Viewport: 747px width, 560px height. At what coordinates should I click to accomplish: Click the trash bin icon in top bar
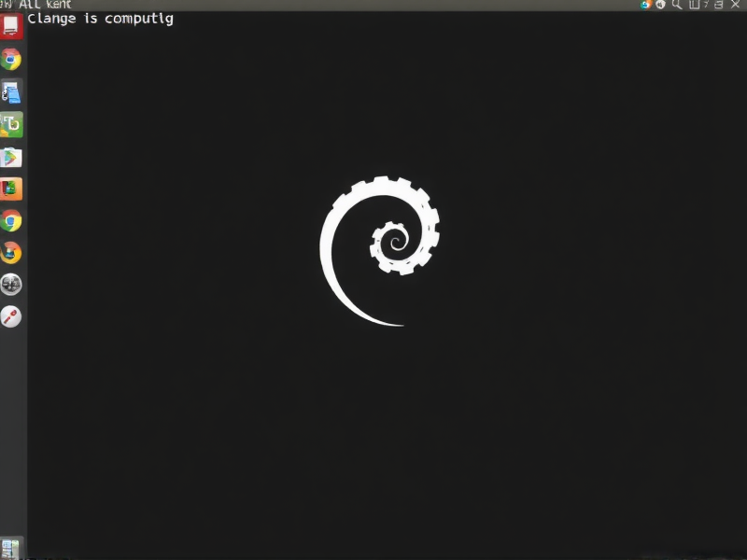click(x=692, y=5)
